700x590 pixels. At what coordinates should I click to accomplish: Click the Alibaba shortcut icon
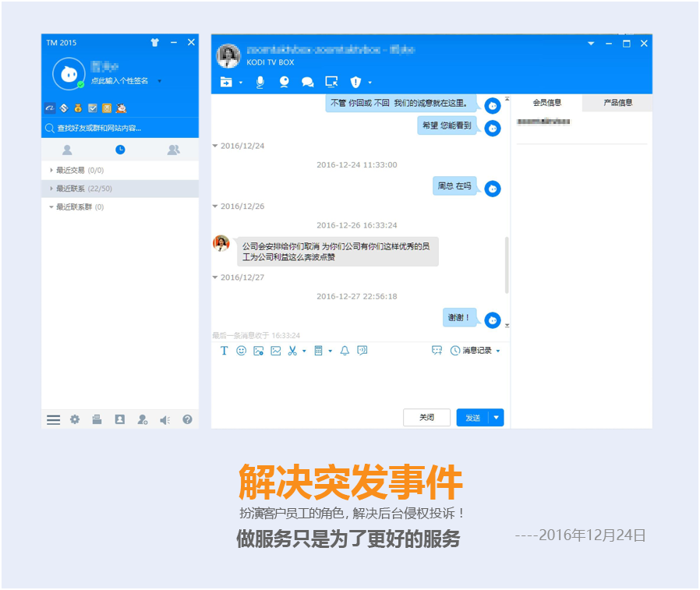[x=50, y=108]
